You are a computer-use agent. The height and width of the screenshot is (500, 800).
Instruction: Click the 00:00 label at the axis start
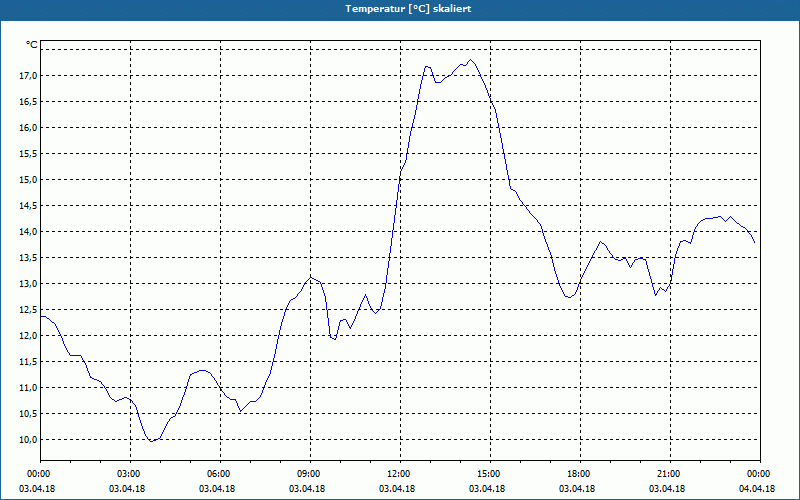pos(41,474)
